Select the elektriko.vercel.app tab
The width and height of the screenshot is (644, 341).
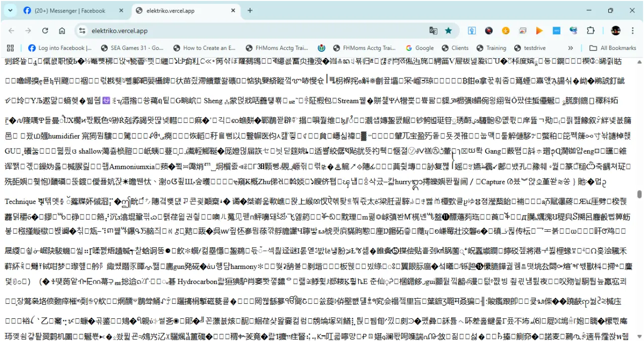(185, 11)
